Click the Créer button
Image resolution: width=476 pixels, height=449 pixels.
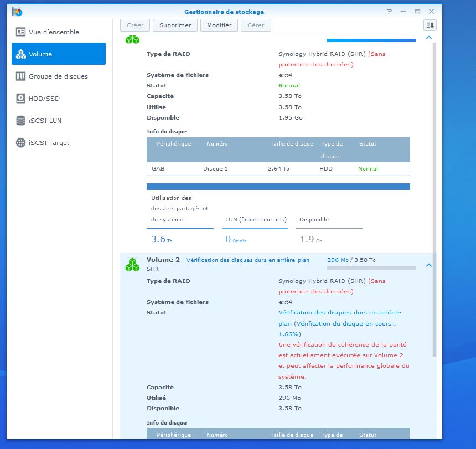pos(135,25)
